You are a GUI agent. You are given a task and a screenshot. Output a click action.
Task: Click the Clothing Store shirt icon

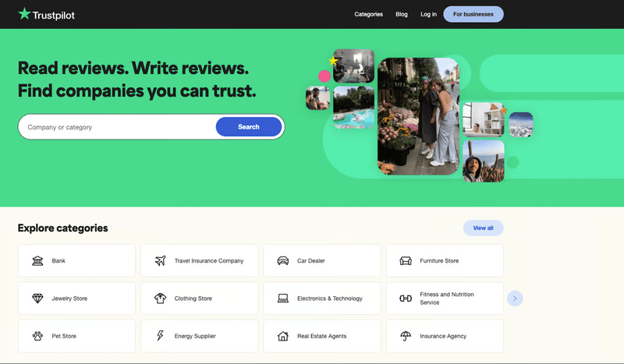click(x=161, y=299)
